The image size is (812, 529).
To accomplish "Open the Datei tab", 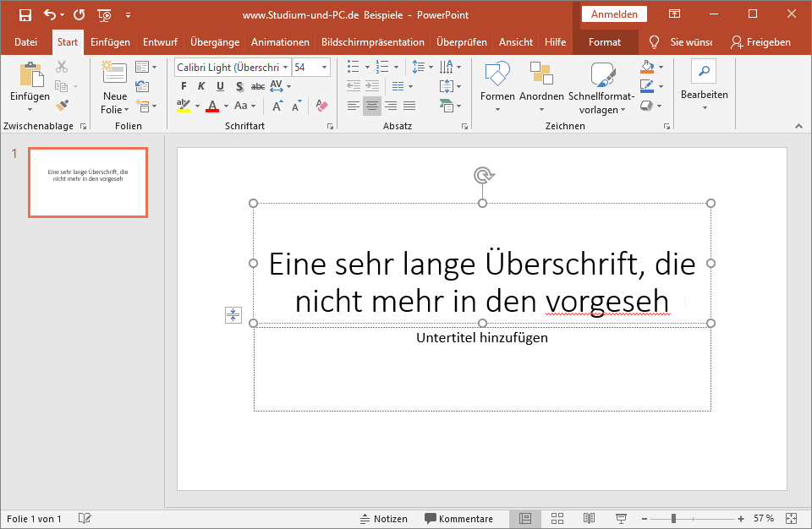I will point(25,42).
